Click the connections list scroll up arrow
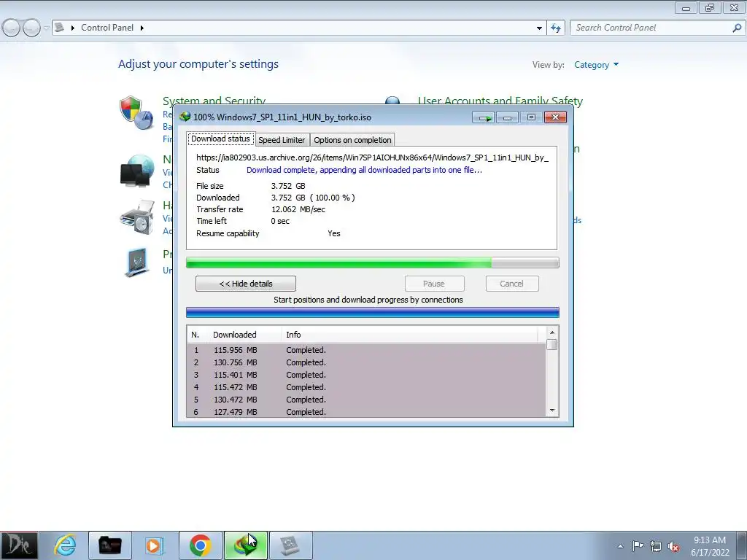Viewport: 747px width, 560px height. pos(552,332)
